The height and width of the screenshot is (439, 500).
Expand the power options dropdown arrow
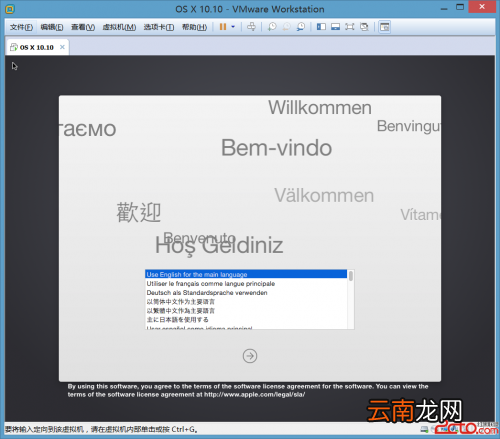pos(233,27)
